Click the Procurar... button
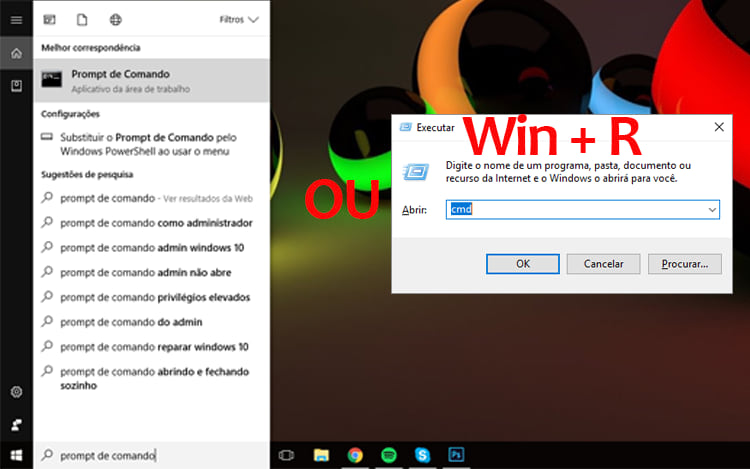The image size is (750, 469). pyautogui.click(x=685, y=264)
